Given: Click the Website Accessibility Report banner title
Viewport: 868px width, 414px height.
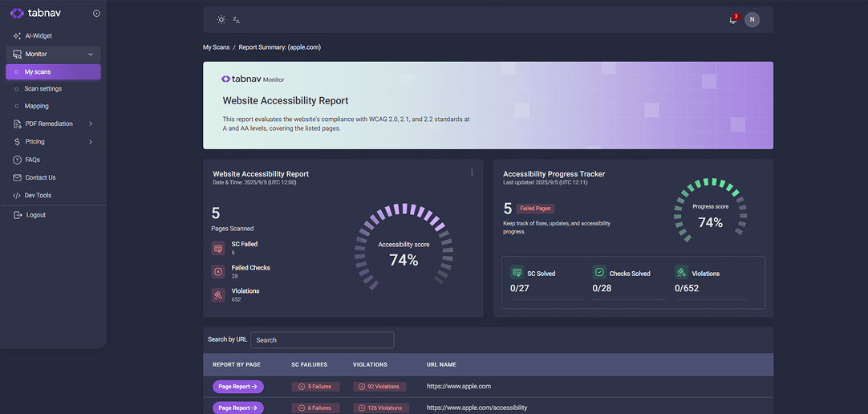Looking at the screenshot, I should point(285,101).
